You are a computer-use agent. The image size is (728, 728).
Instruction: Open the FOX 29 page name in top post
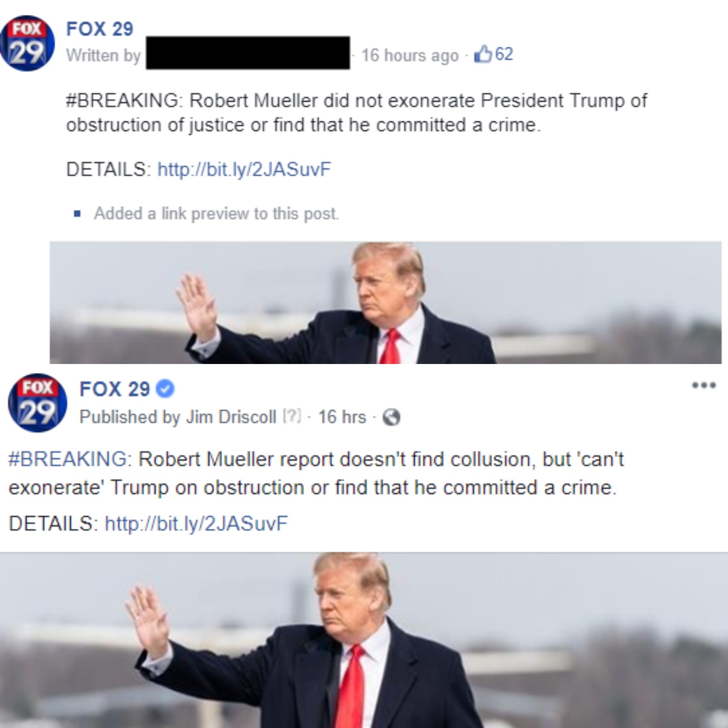coord(100,29)
